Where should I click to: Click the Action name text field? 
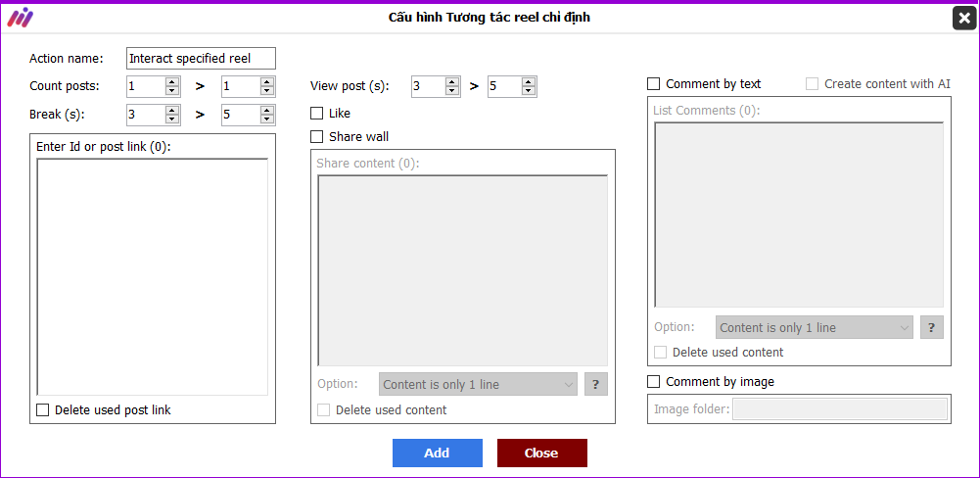pyautogui.click(x=201, y=58)
